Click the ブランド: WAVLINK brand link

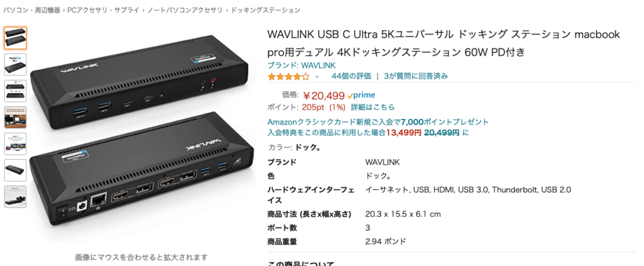coord(301,65)
